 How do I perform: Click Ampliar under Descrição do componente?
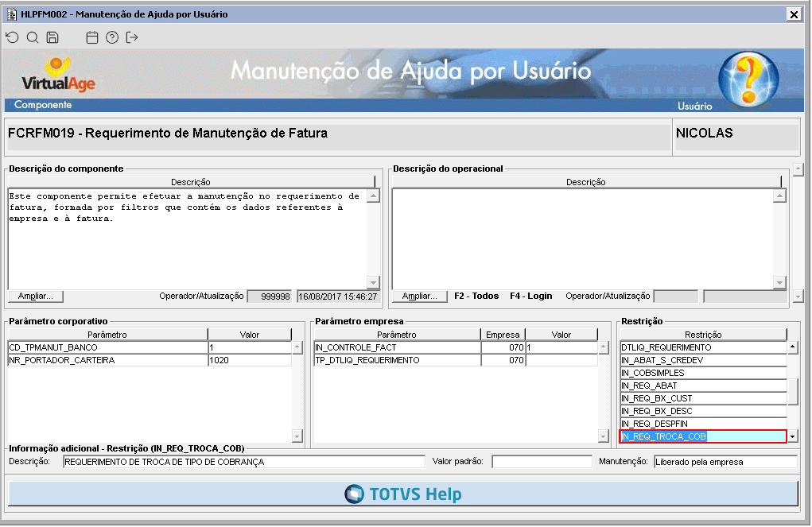click(x=36, y=296)
